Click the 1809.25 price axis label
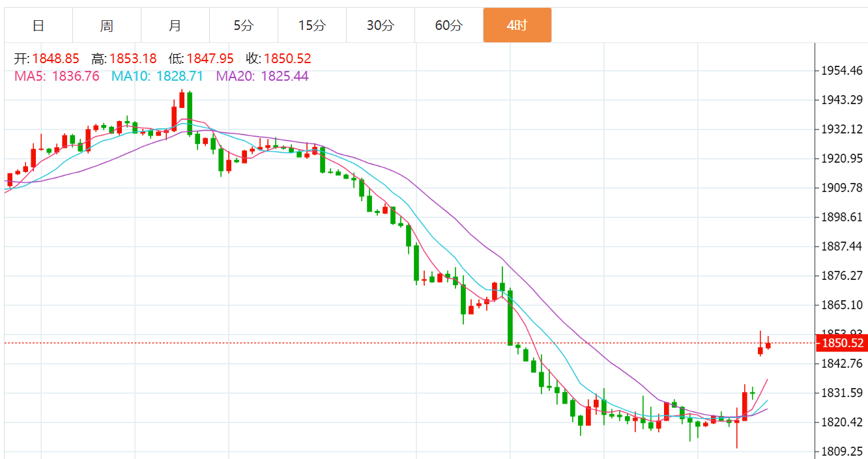The image size is (868, 459). [x=842, y=451]
